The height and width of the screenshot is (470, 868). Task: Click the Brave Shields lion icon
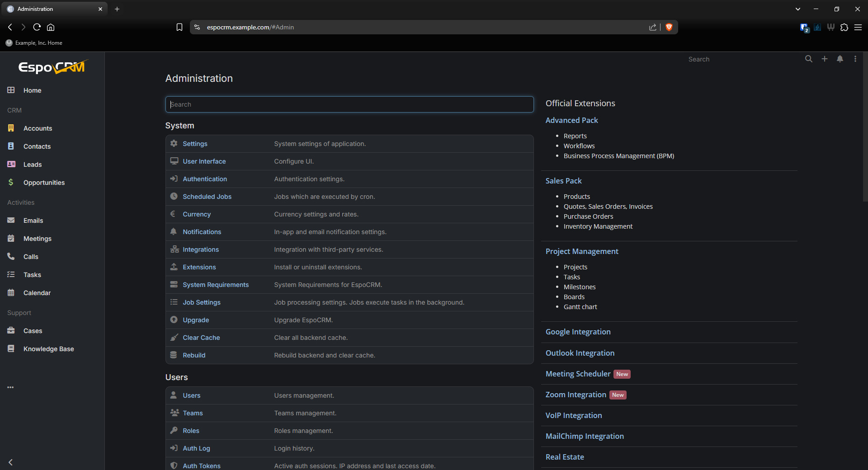(x=669, y=27)
